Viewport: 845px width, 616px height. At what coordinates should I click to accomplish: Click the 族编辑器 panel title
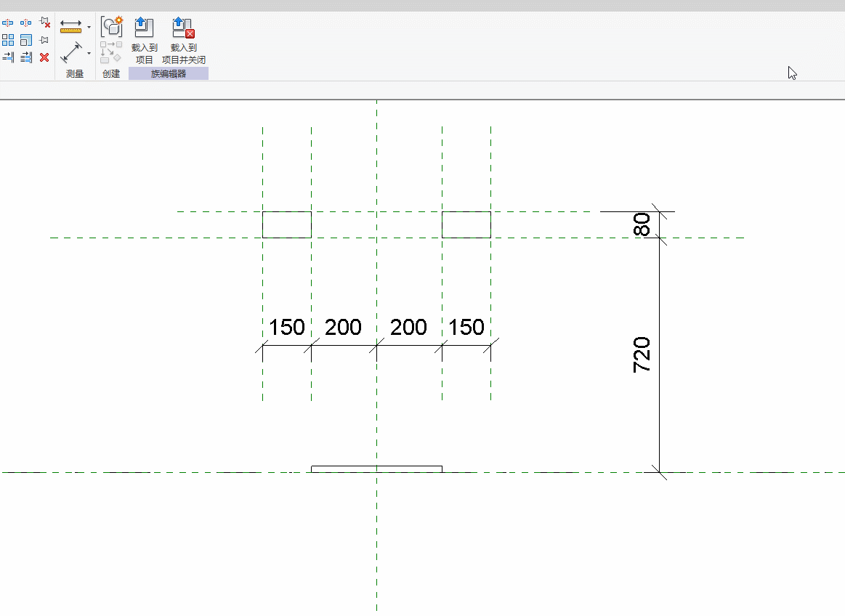169,74
